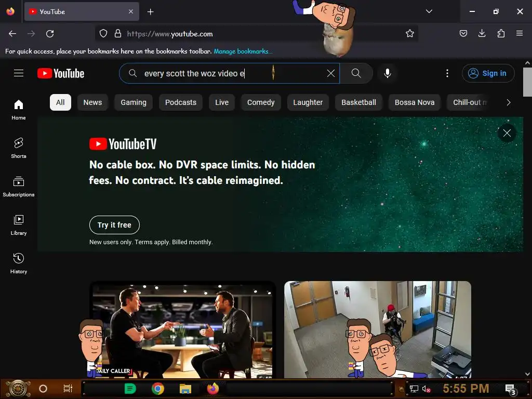Viewport: 532px width, 399px height.
Task: Clear the search box with the X
Action: pos(331,73)
